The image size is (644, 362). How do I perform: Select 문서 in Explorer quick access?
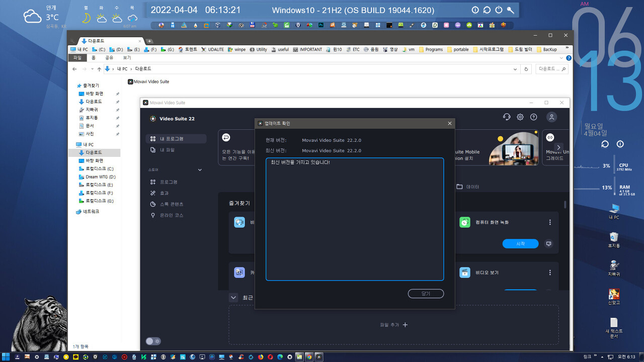(x=89, y=126)
